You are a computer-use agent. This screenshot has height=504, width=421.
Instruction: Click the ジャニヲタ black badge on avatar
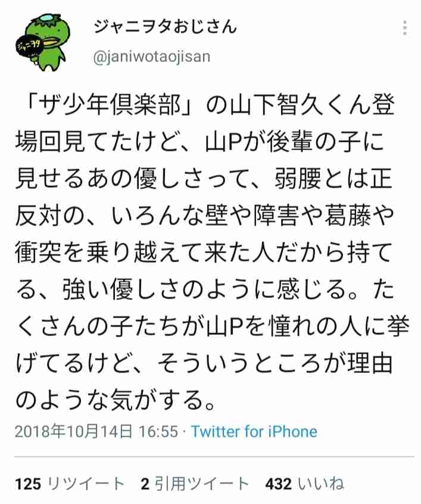(29, 46)
